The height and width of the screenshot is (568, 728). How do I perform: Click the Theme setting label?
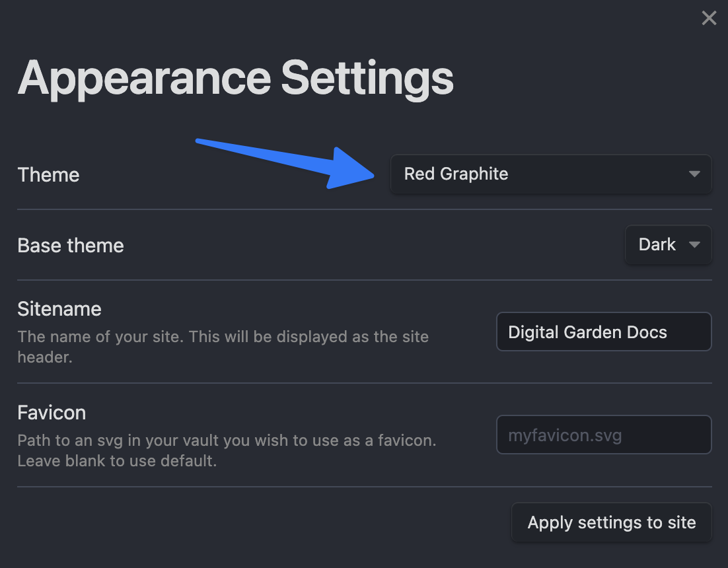48,175
